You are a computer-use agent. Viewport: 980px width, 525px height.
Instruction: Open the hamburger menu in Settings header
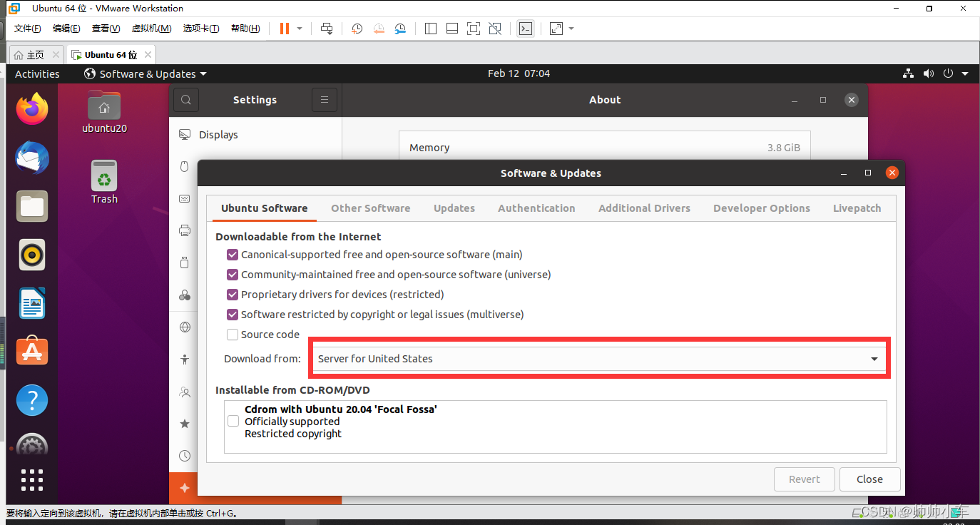pos(325,100)
